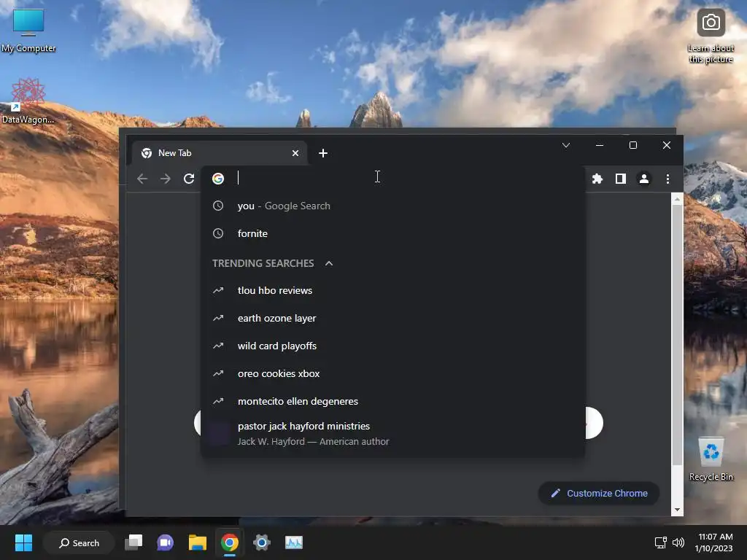Choose trending search 'wild card playoffs'
The height and width of the screenshot is (560, 747).
tap(393, 346)
